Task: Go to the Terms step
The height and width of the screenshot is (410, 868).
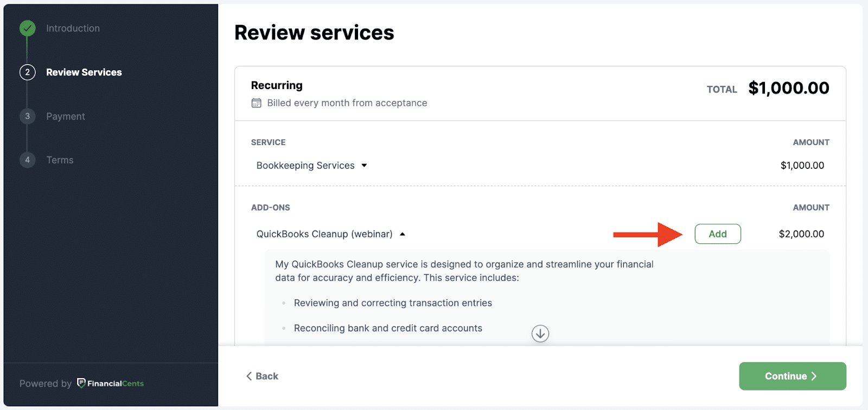Action: [x=60, y=160]
